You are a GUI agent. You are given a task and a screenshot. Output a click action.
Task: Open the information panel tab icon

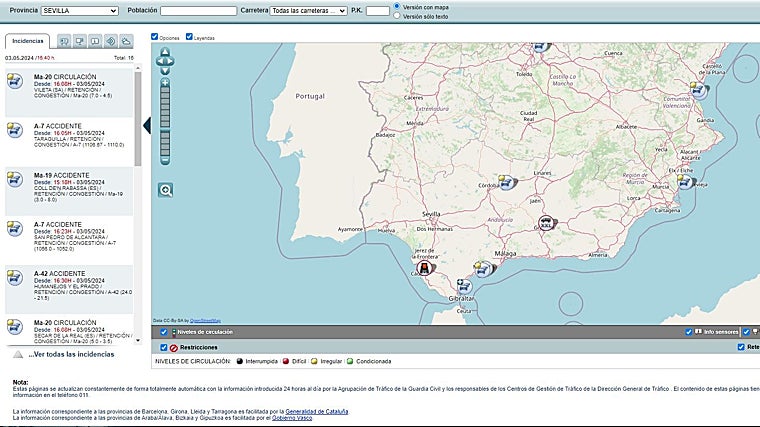[95, 41]
